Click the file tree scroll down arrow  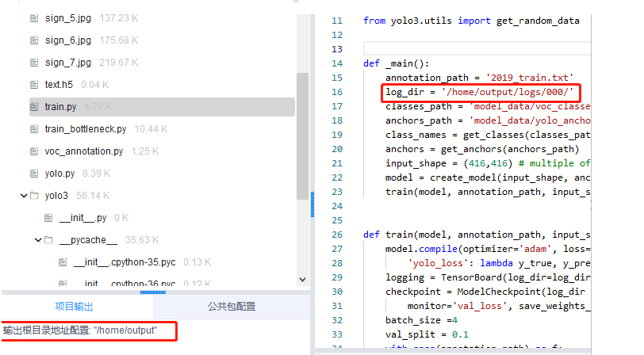pyautogui.click(x=302, y=280)
